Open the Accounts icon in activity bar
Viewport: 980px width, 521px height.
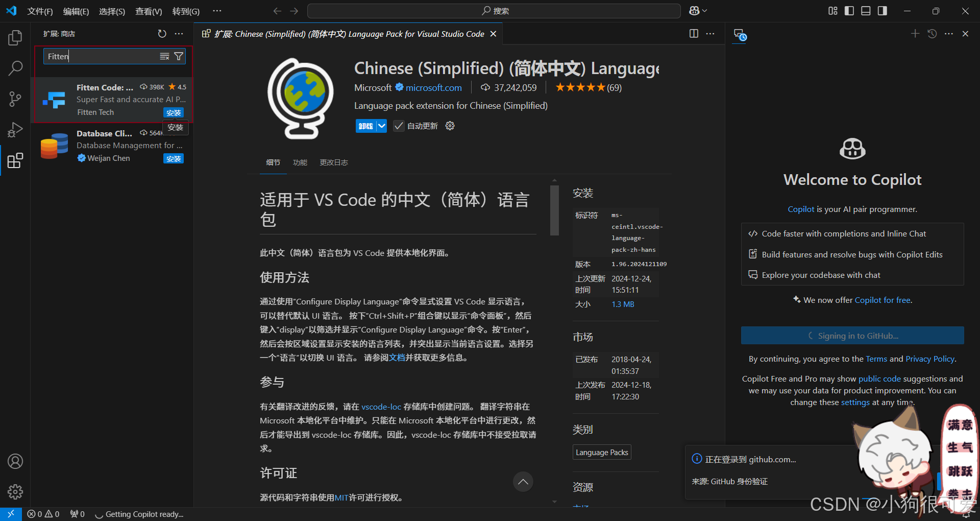tap(15, 461)
